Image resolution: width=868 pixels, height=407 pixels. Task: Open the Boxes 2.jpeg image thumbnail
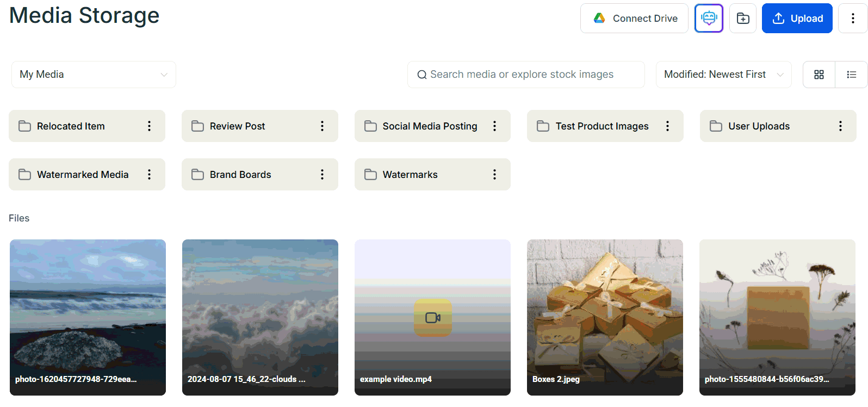point(605,317)
